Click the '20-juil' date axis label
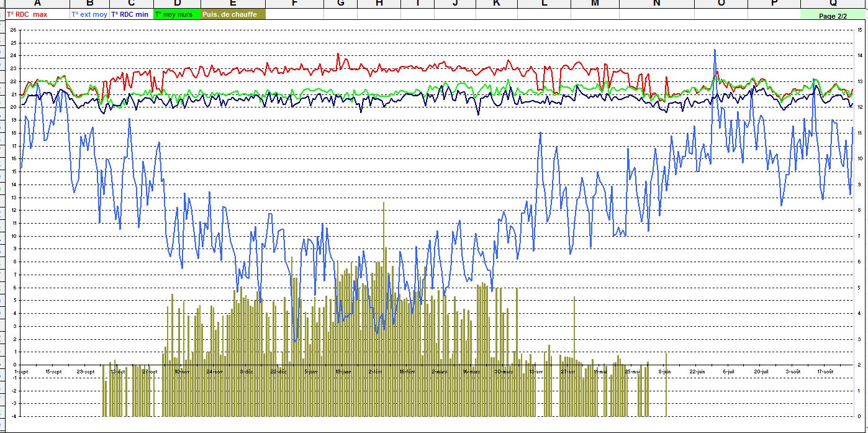868x433 pixels. point(761,371)
